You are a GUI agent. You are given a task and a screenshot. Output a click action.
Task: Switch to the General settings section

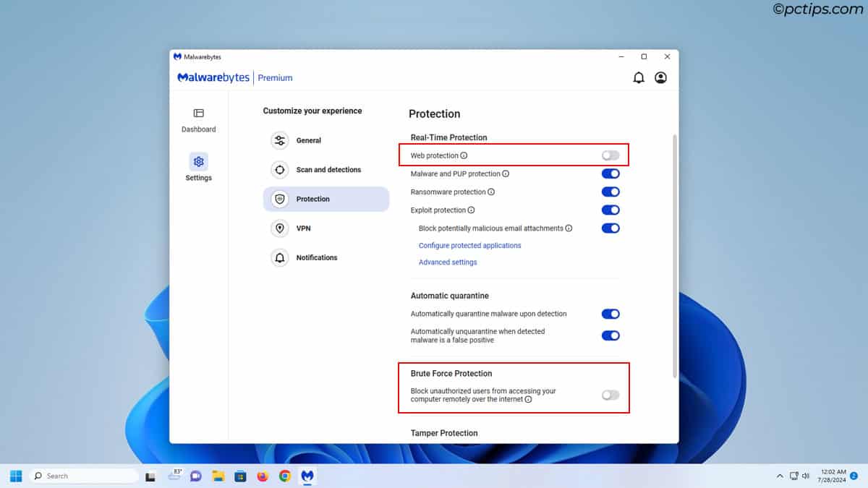tap(310, 140)
